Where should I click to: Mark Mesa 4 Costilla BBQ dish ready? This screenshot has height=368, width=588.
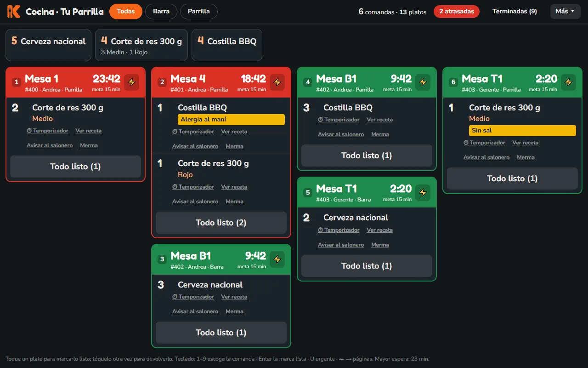coord(221,114)
